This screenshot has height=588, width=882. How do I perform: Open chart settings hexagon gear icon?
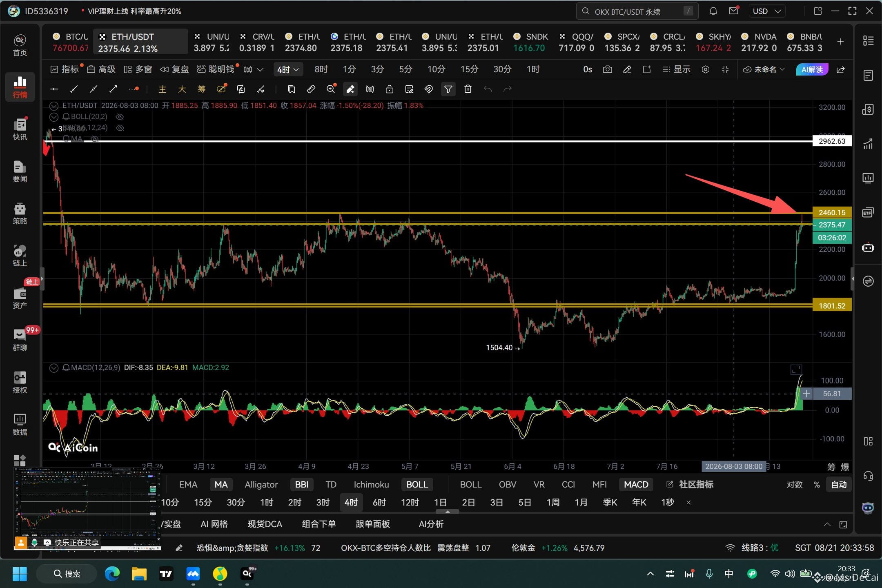(706, 69)
